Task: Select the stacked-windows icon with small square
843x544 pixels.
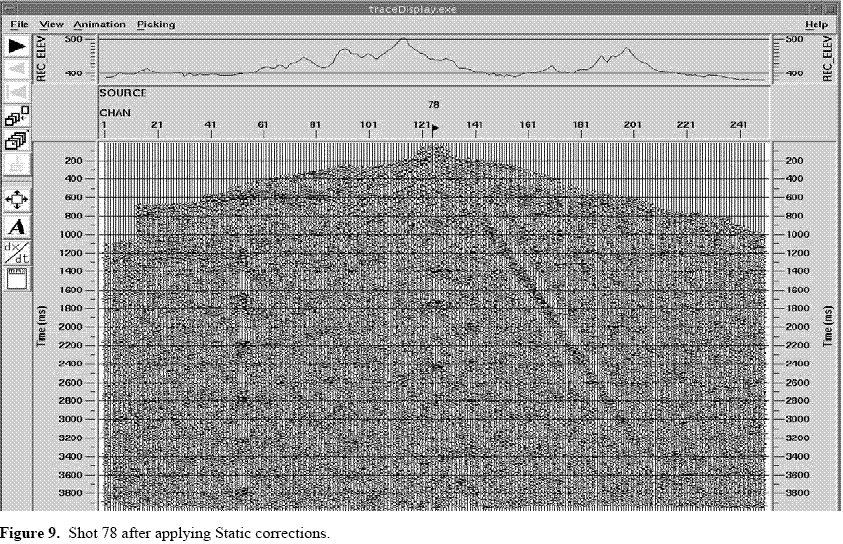Action: [x=18, y=116]
